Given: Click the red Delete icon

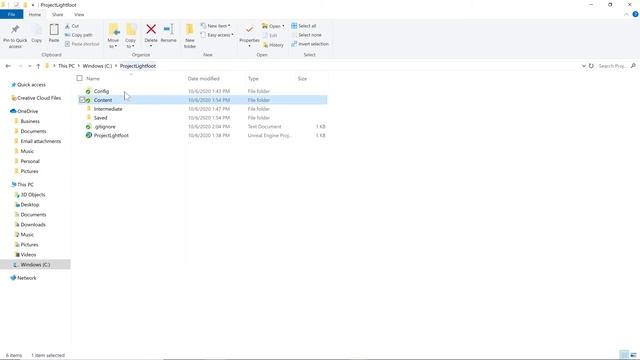Looking at the screenshot, I should (x=151, y=29).
